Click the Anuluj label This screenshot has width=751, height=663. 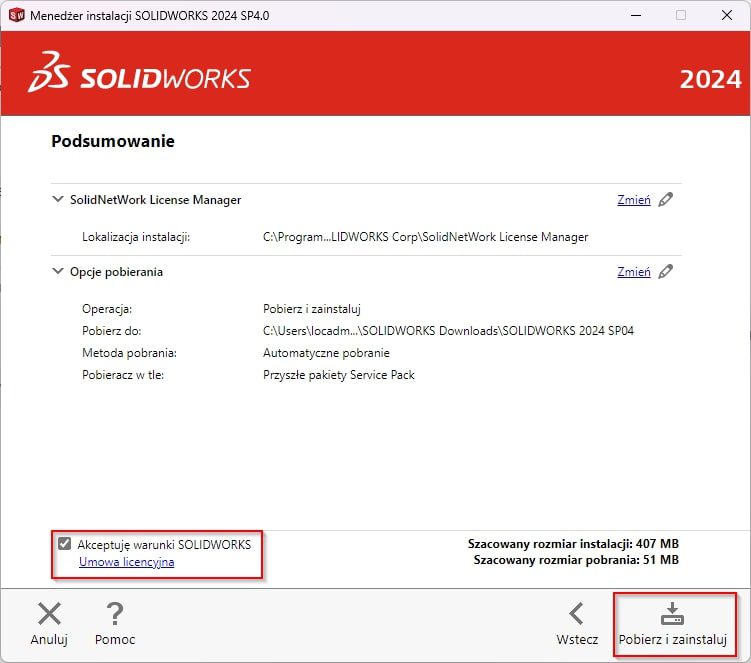pos(49,640)
